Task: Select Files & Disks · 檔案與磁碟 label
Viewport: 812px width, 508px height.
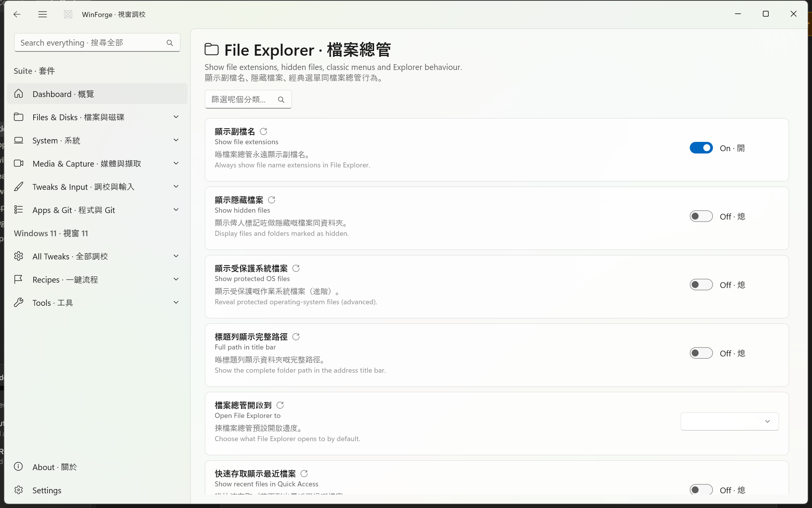Action: (79, 117)
